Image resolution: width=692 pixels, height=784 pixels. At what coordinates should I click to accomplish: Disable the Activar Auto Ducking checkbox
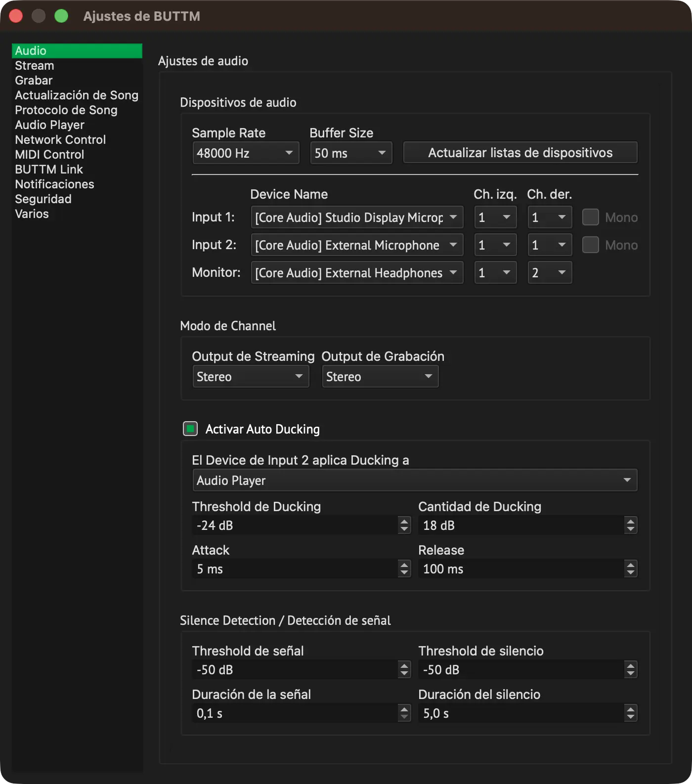point(190,429)
